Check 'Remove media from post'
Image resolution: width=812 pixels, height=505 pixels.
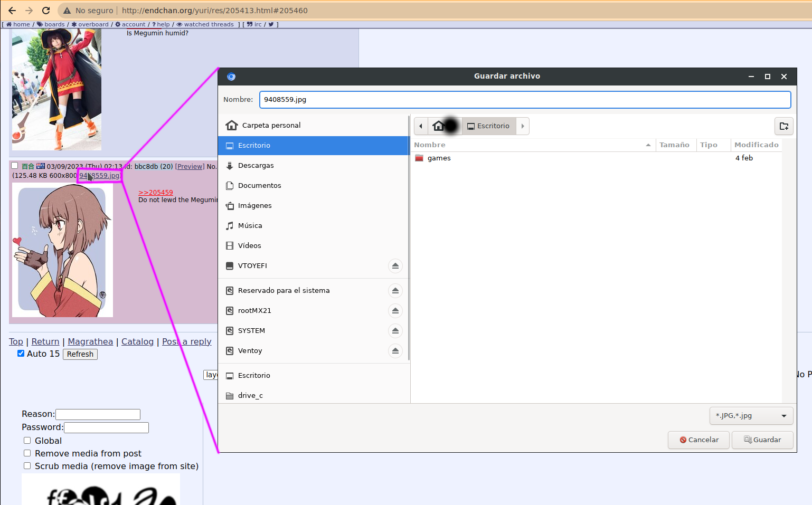coord(27,453)
